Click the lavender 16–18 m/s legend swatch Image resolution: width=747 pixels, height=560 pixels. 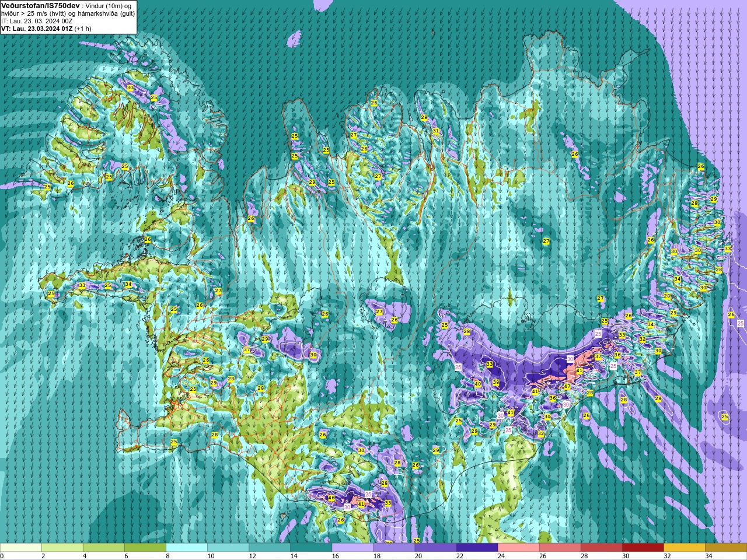pyautogui.click(x=352, y=548)
